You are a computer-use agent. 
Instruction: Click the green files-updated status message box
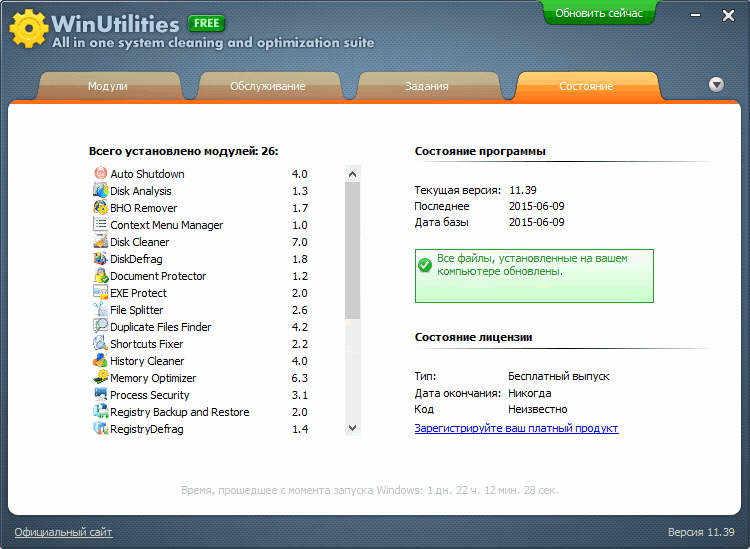point(534,276)
